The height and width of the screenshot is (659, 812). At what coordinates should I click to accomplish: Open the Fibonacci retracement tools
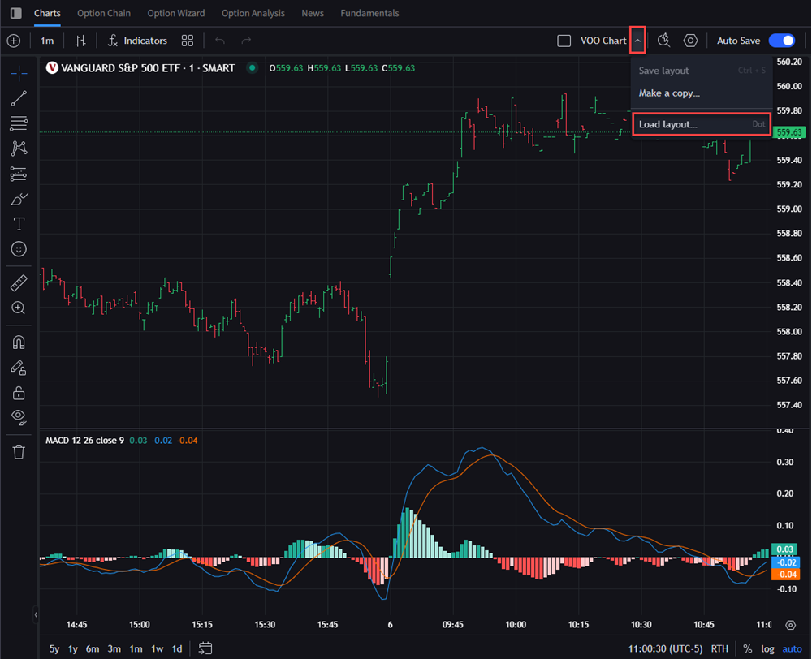coord(19,123)
